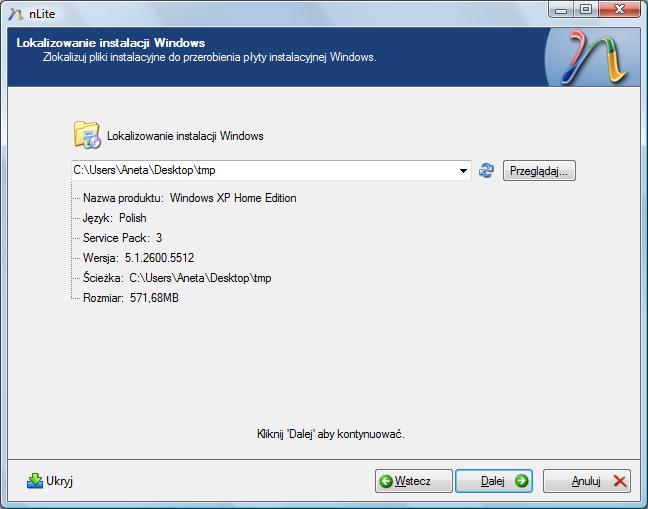Screen dimensions: 648x509
Task: Click the Ukryj hide button
Action: point(50,481)
